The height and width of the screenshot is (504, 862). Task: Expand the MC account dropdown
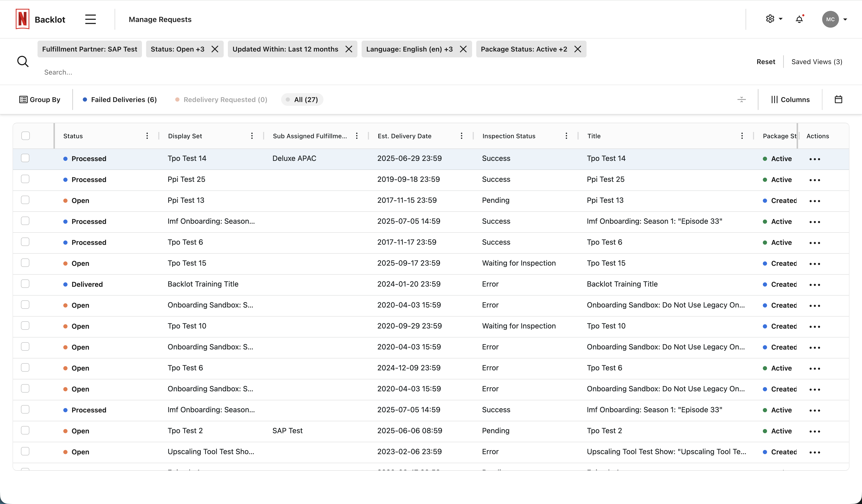tap(835, 19)
